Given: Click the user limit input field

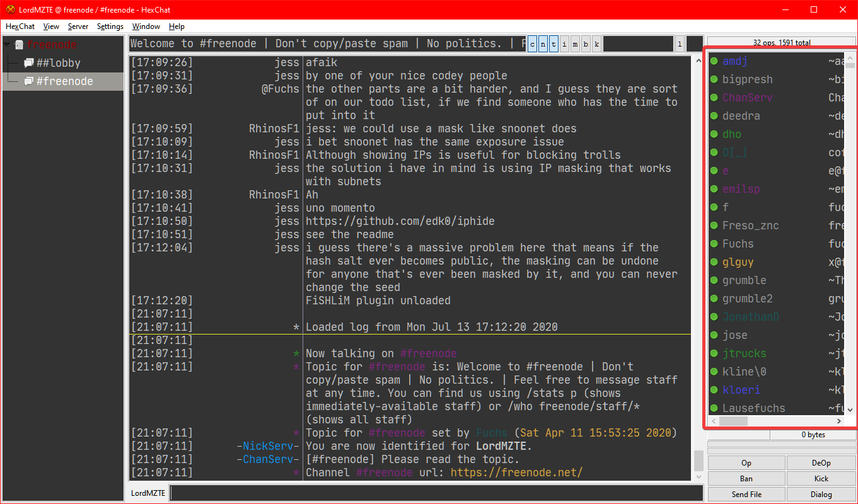Looking at the screenshot, I should click(694, 44).
